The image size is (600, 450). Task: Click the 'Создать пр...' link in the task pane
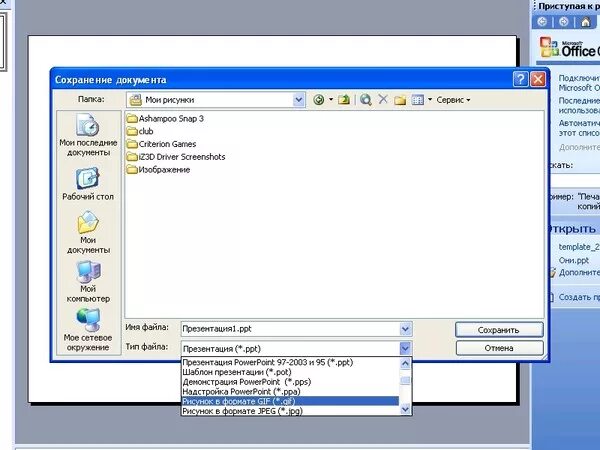[x=579, y=297]
